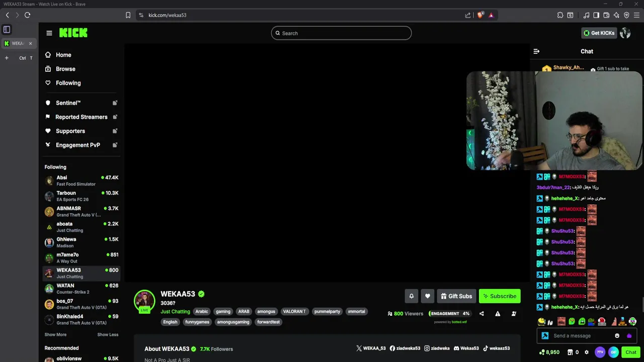The width and height of the screenshot is (644, 362).
Task: Open a new tab with plus button
Action: (x=7, y=58)
